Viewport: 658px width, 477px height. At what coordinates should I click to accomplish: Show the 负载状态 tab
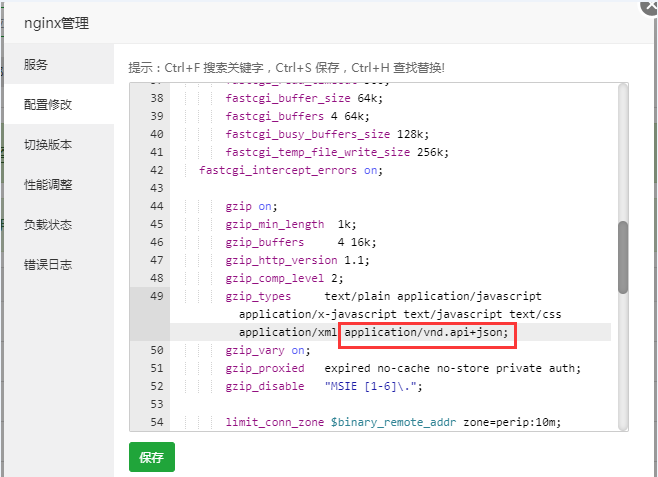click(48, 225)
